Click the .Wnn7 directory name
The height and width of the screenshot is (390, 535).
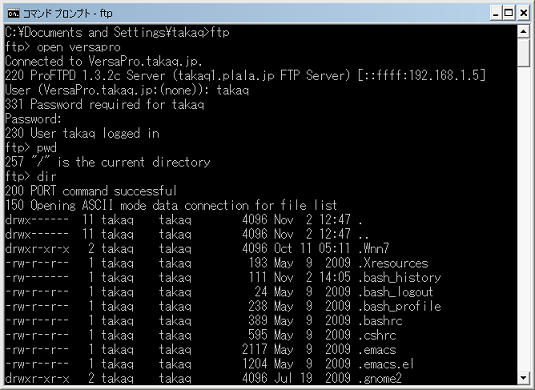[374, 248]
